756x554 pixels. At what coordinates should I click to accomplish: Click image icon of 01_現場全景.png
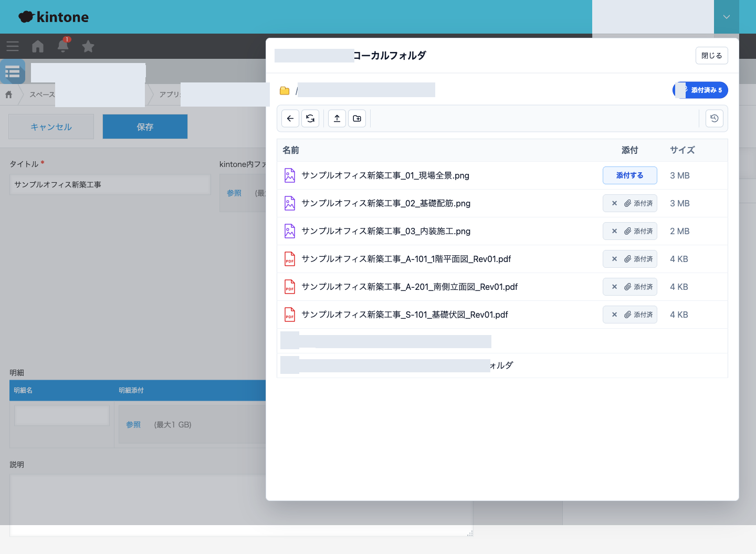tap(290, 175)
